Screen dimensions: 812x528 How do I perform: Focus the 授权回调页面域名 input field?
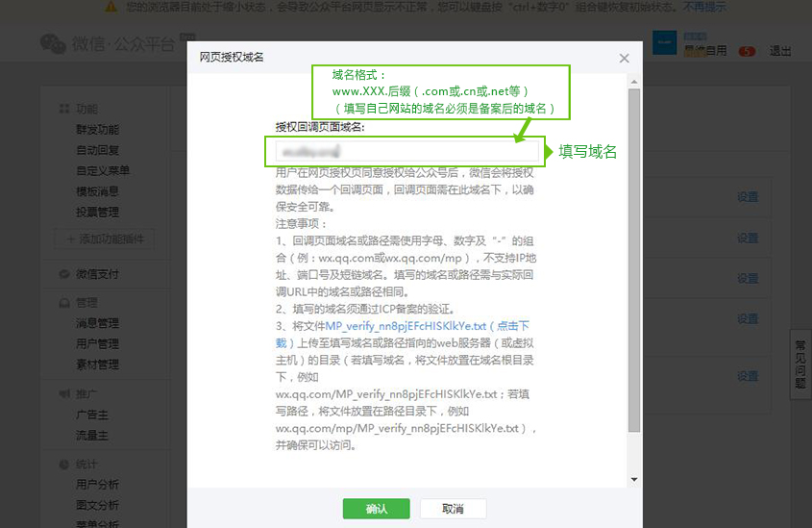tap(406, 151)
